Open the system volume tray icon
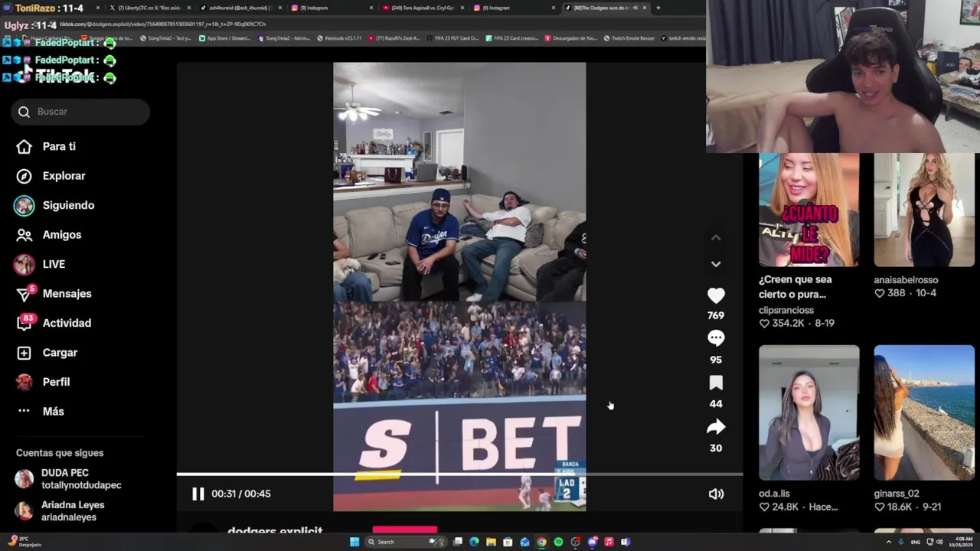The image size is (980, 551). [939, 542]
